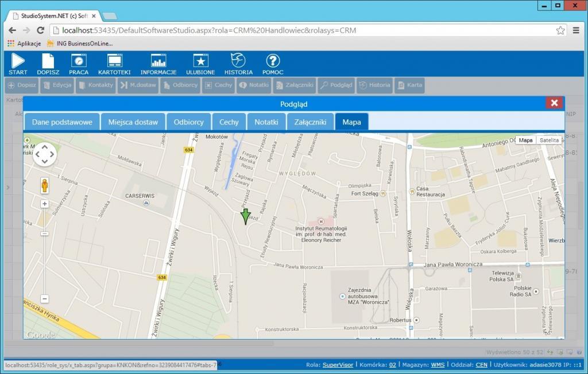Switch to the Notatki tab
588x374 pixels.
266,122
